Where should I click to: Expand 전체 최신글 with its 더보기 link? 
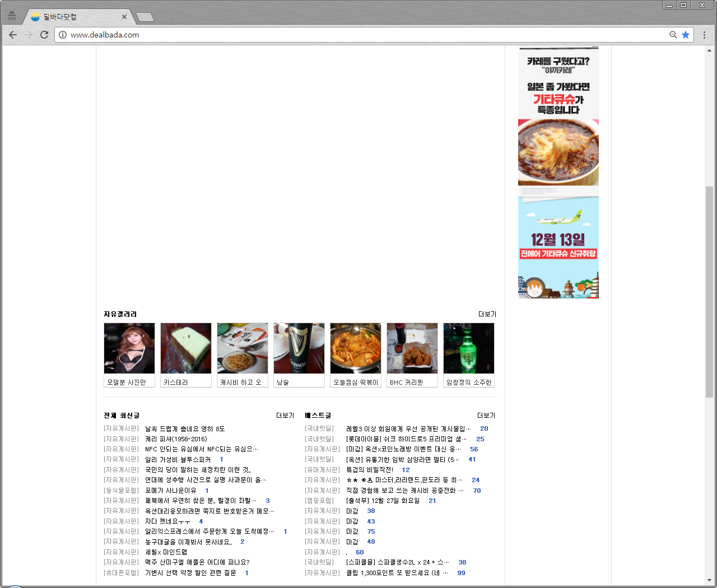[285, 416]
